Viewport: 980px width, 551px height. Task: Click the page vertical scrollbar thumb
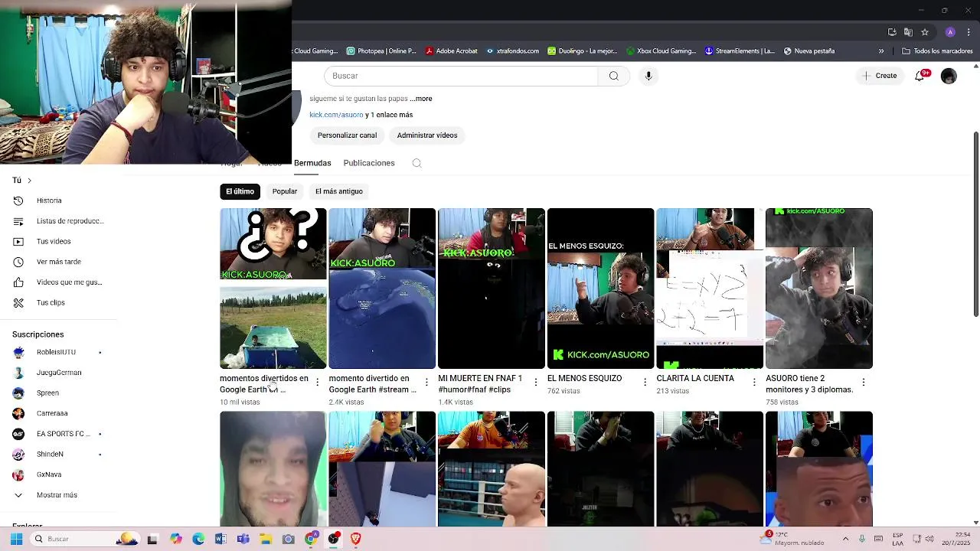(975, 223)
